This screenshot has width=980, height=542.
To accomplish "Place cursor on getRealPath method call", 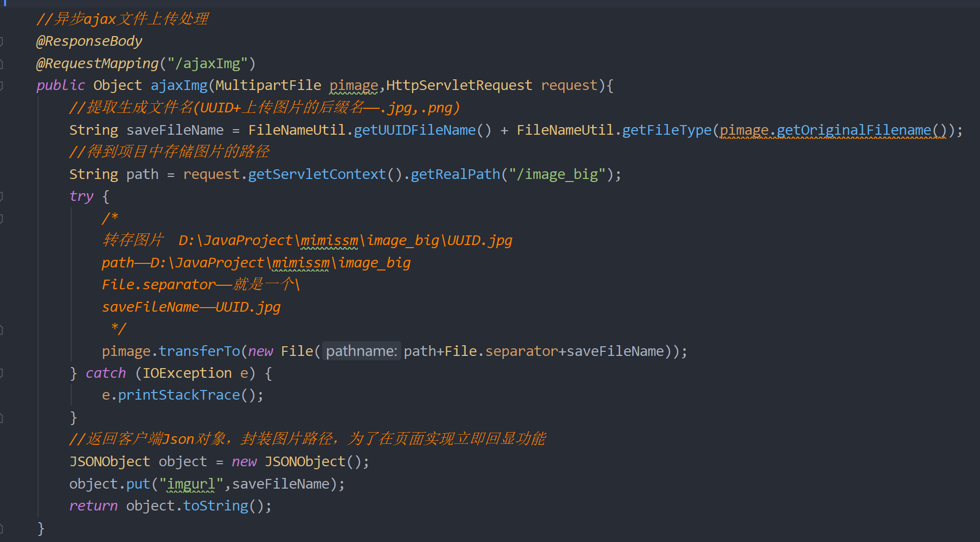I will click(455, 174).
